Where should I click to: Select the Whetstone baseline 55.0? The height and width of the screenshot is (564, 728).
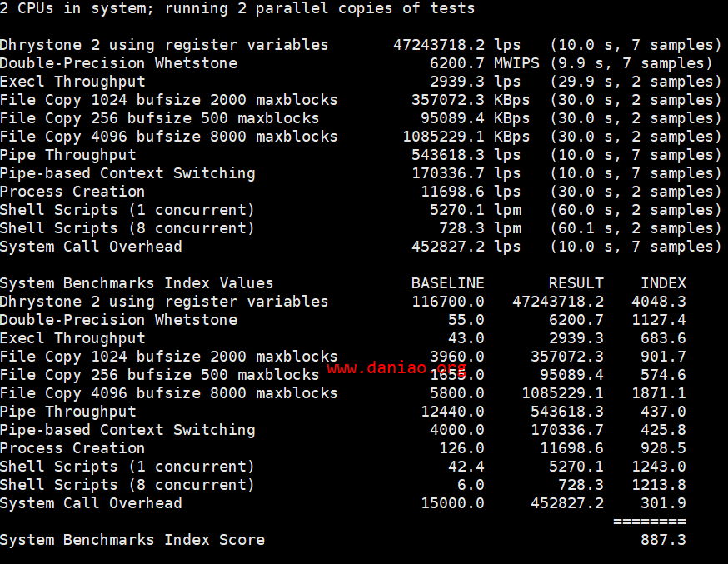466,320
